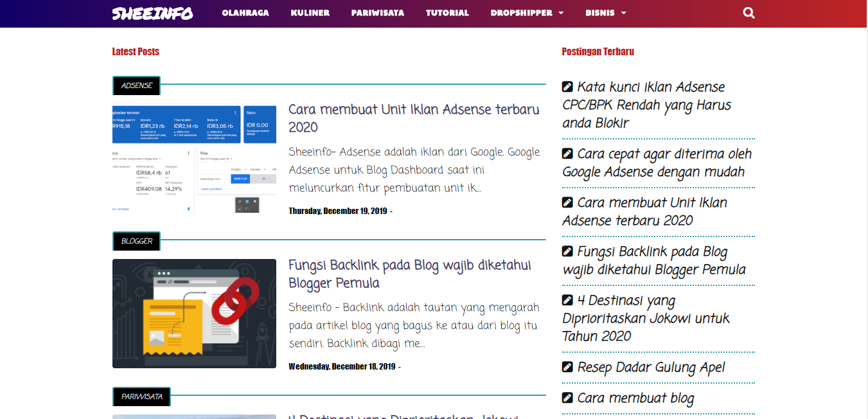The height and width of the screenshot is (419, 868).
Task: Click the Adsense dashboard post thumbnail
Action: 194,159
